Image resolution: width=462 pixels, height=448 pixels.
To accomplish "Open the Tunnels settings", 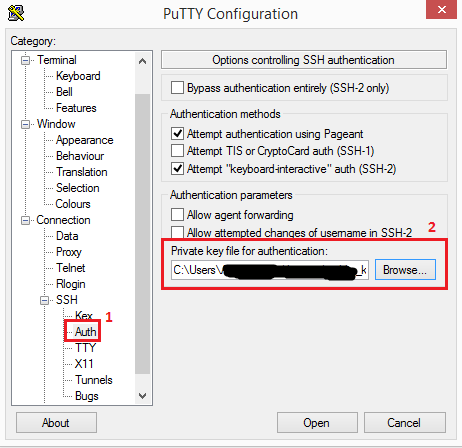I will [x=94, y=380].
